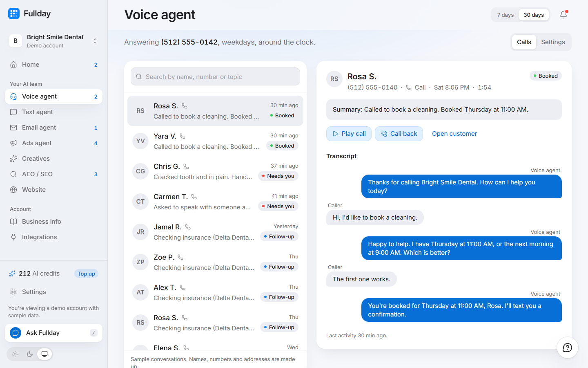Click the RS avatar in call detail header
Viewport: 588px width, 368px height.
334,79
